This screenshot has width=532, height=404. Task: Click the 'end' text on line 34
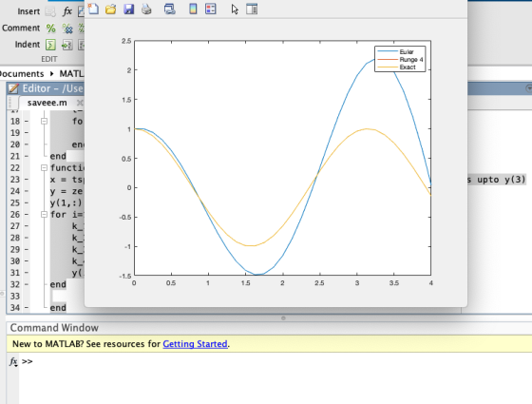coord(58,308)
